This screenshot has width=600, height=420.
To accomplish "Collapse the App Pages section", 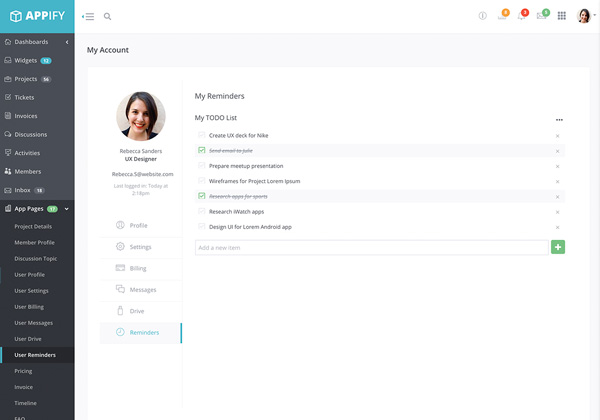I will [x=37, y=208].
